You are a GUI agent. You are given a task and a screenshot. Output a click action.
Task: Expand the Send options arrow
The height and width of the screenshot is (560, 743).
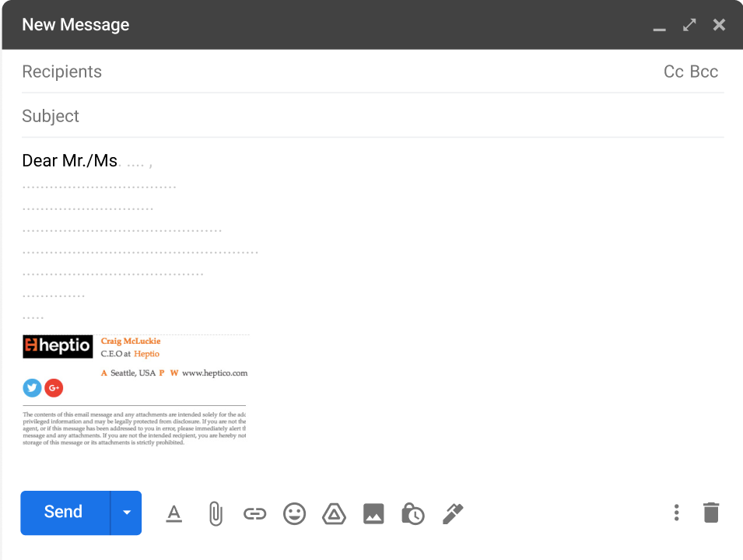point(127,513)
